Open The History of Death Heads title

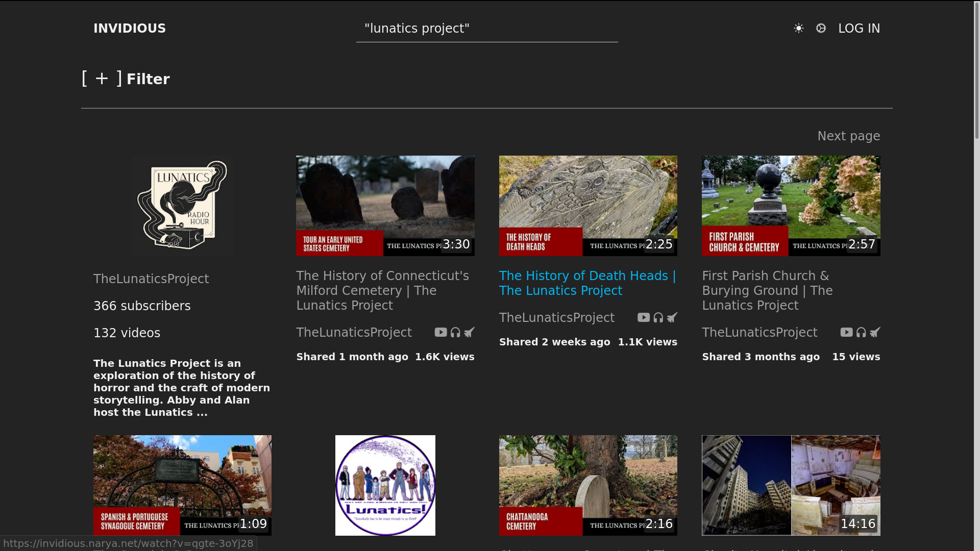(587, 283)
